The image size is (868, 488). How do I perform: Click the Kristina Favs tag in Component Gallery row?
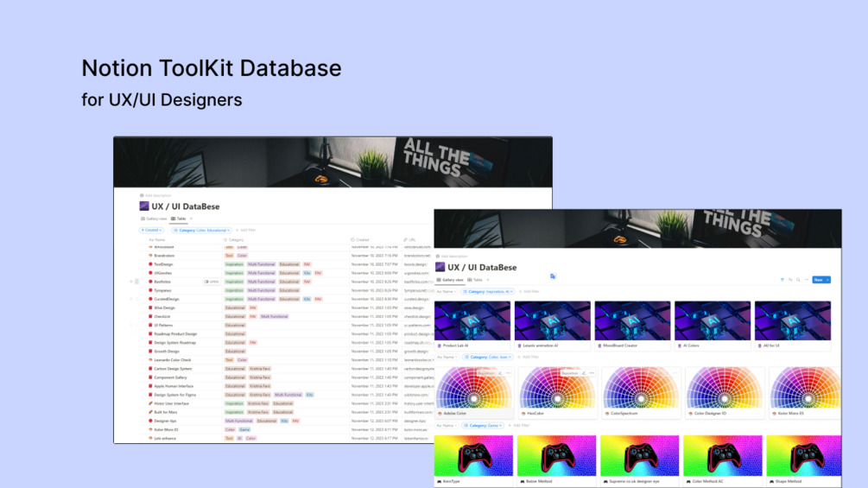(260, 377)
